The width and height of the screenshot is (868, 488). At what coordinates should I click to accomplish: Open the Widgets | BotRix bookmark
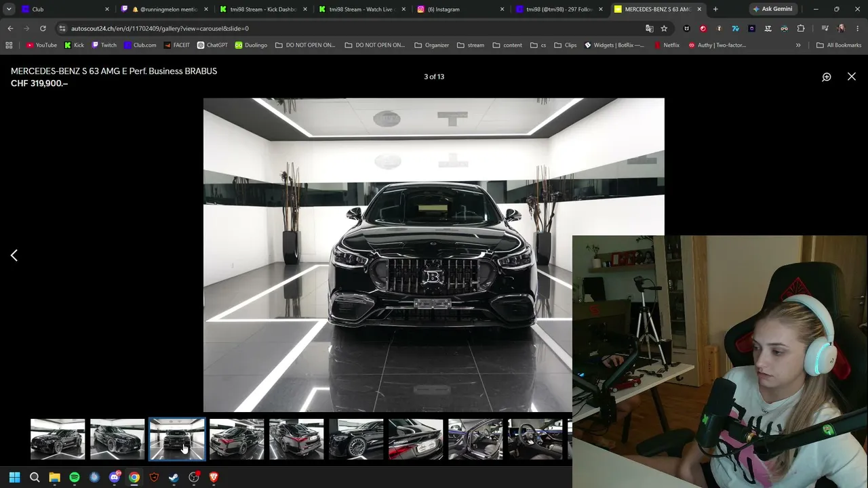tap(614, 45)
